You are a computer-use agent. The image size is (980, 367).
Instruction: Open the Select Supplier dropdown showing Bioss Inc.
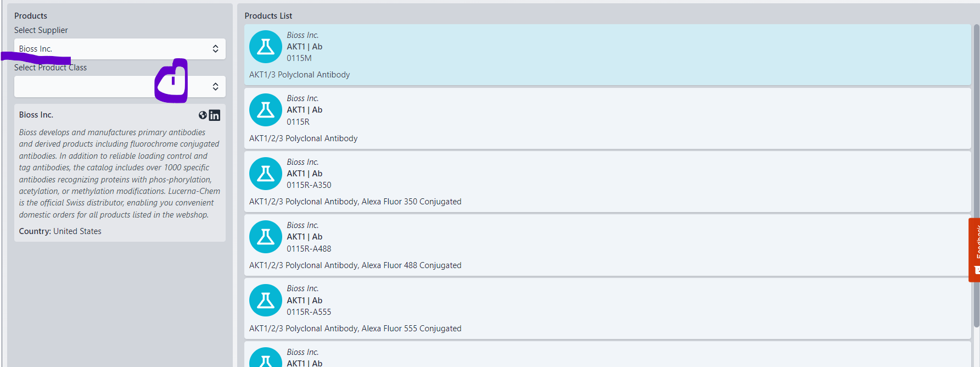point(120,49)
